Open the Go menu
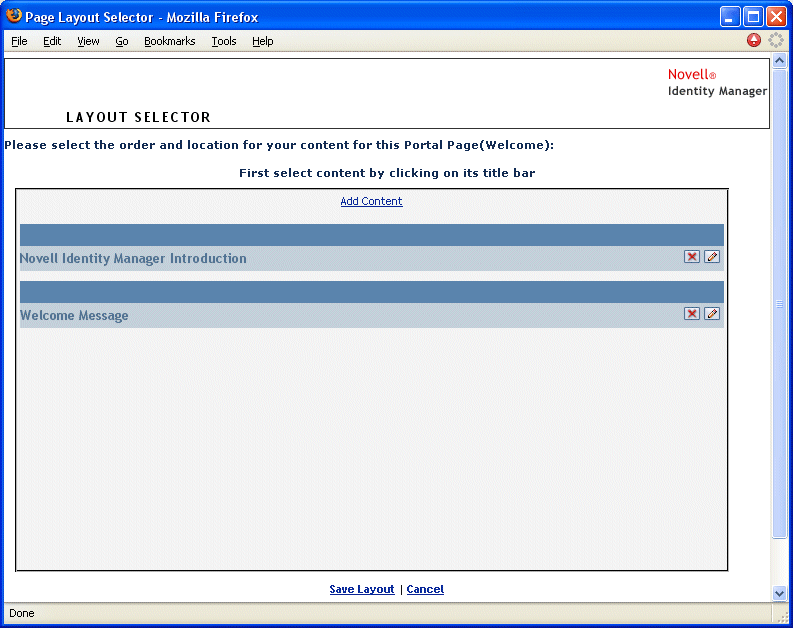Screen dimensions: 793x628 [122, 41]
